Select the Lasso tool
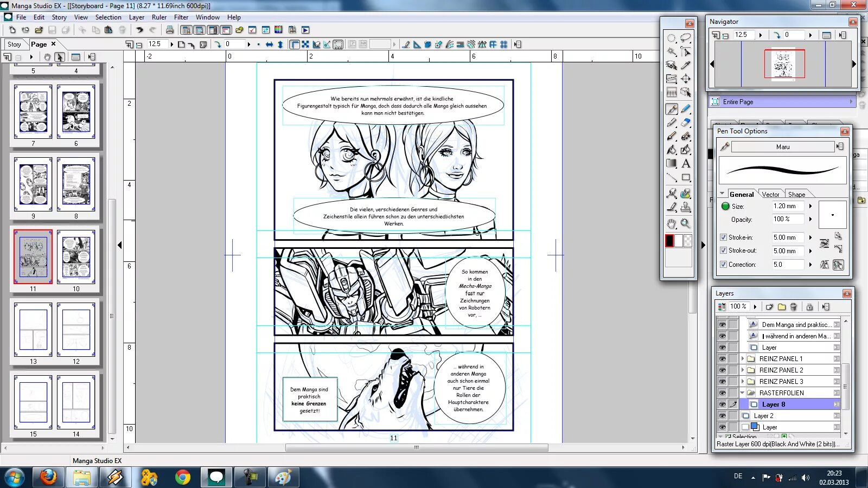Screen dimensions: 868x488 pos(686,38)
